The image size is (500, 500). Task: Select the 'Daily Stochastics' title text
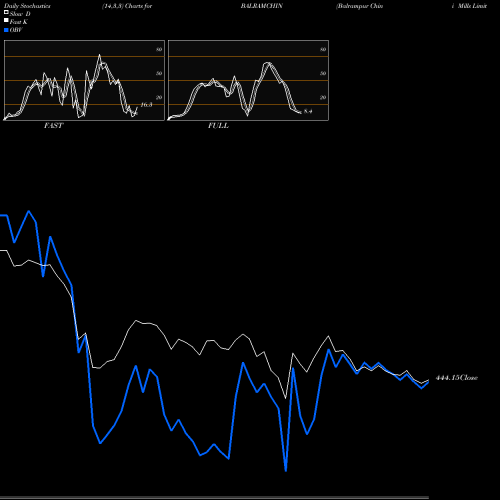point(27,6)
